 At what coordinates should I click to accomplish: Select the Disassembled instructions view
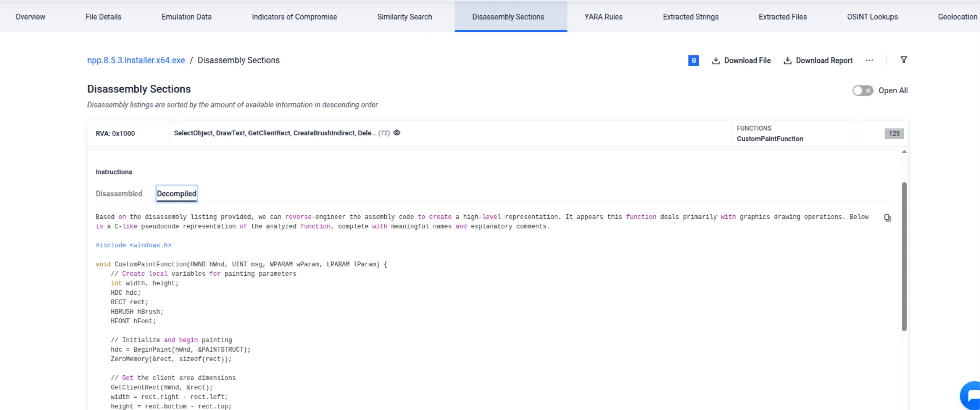(119, 194)
